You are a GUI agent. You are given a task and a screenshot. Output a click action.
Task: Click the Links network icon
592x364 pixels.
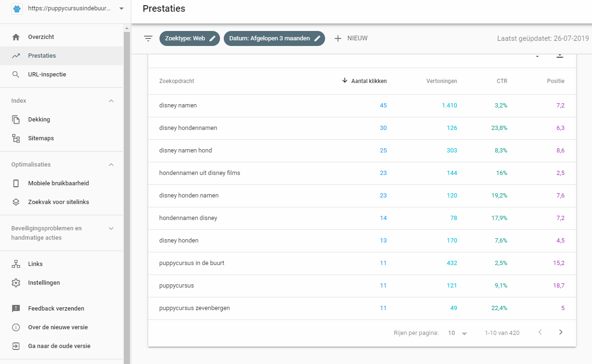click(16, 264)
